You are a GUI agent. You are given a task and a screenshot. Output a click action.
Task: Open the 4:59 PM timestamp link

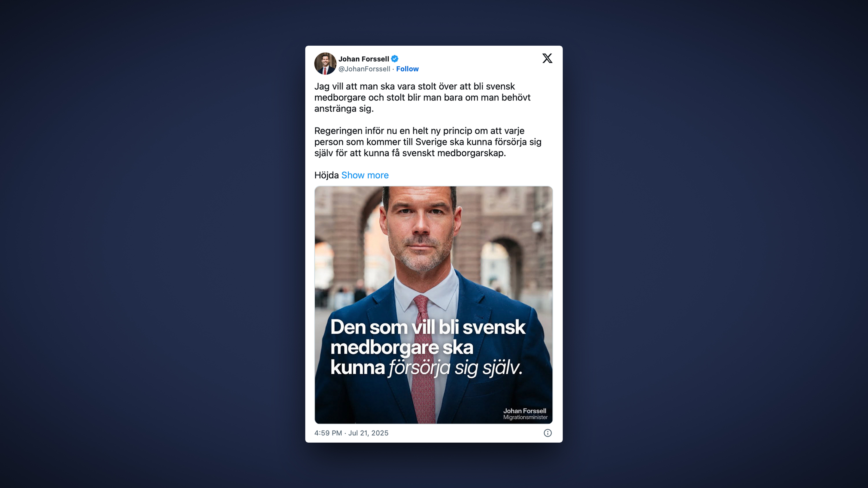click(x=328, y=433)
